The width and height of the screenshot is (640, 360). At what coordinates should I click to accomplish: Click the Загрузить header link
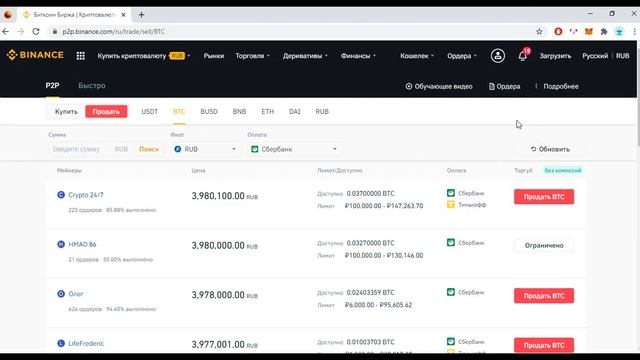[555, 56]
